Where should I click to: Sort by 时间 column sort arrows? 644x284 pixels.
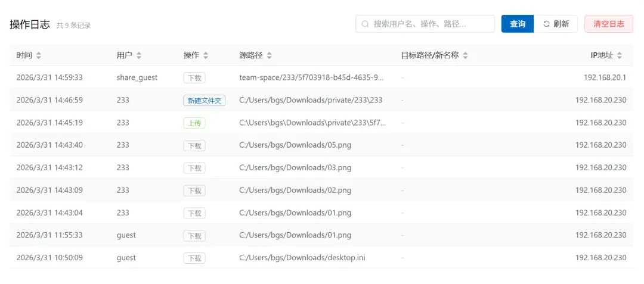tap(39, 55)
